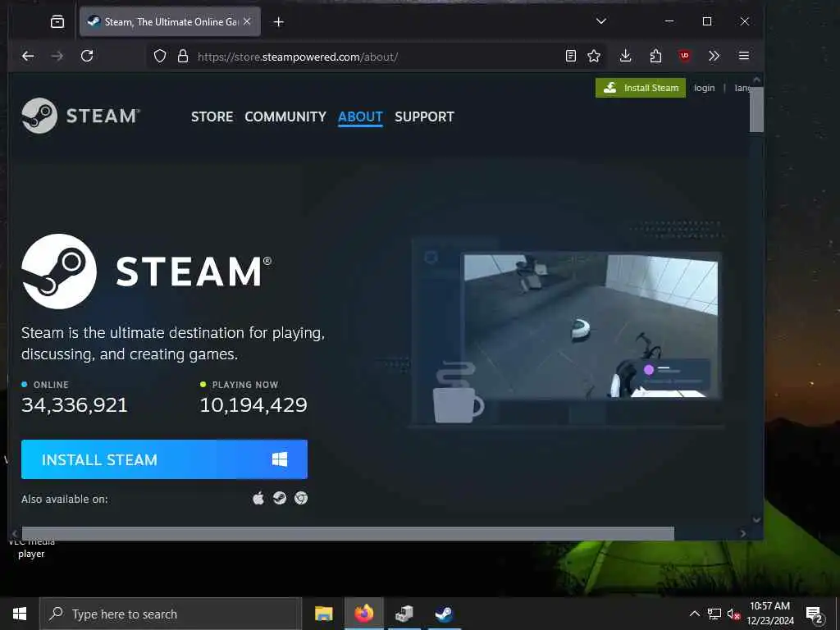The width and height of the screenshot is (840, 630).
Task: Click the scroll right arrow at the bottom
Action: [x=743, y=533]
